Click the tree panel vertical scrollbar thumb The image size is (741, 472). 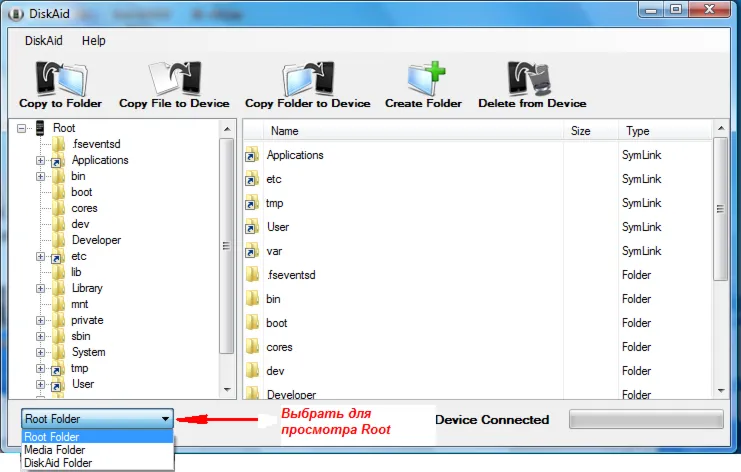tap(227, 246)
